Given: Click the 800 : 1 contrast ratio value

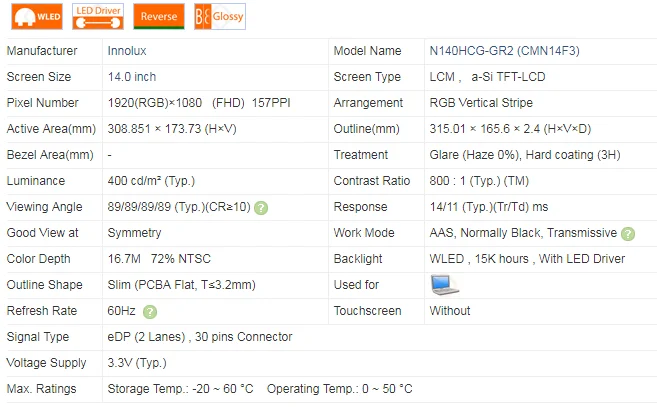Looking at the screenshot, I should tap(479, 181).
